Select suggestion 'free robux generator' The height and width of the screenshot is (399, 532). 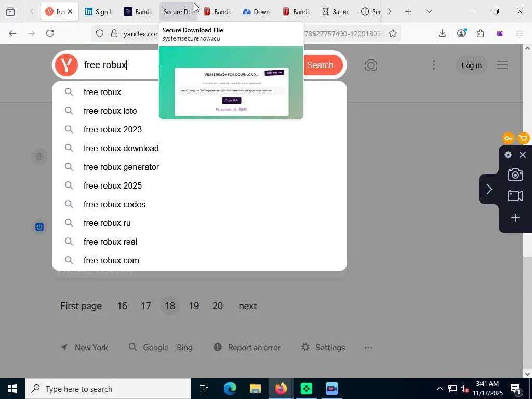[199, 167]
